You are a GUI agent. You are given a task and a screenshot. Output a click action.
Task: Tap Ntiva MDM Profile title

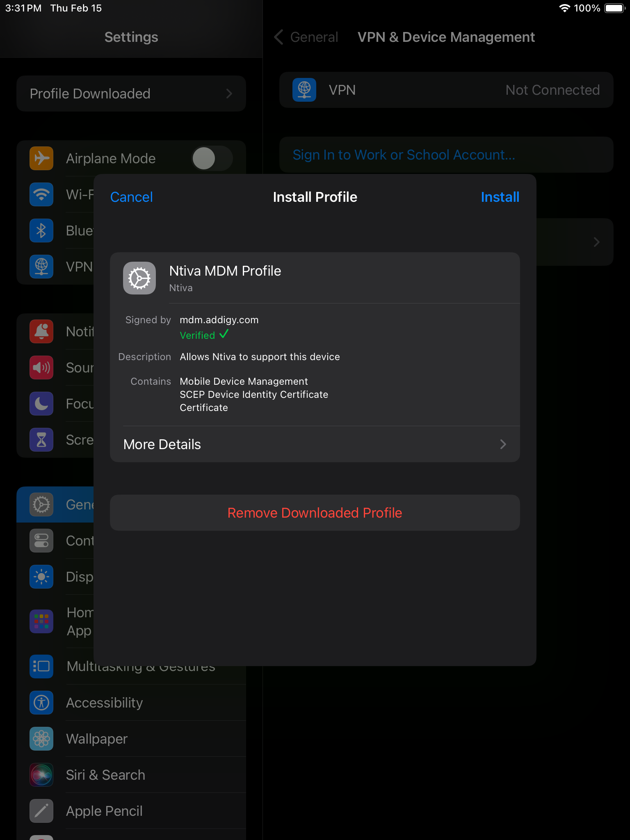click(225, 271)
